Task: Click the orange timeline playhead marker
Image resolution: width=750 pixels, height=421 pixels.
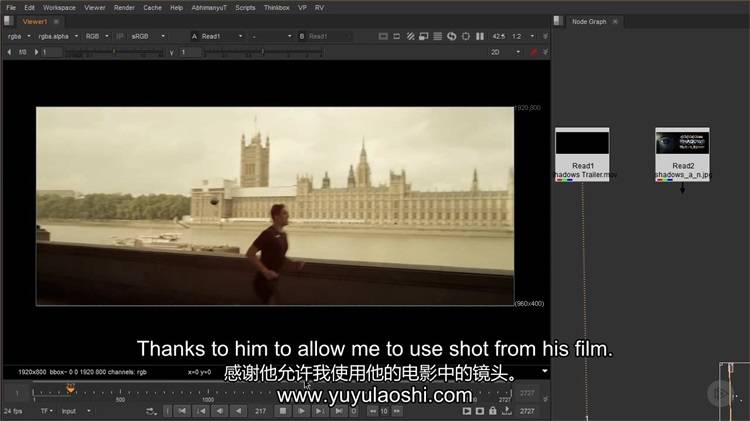Action: point(70,388)
